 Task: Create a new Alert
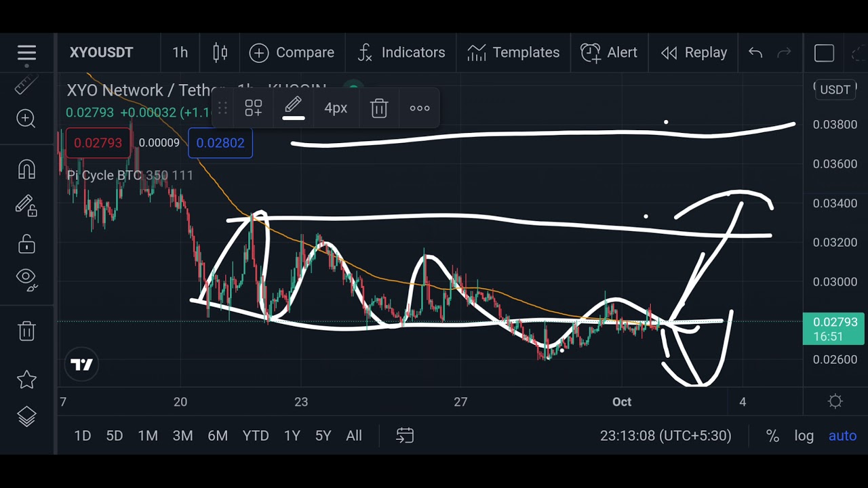coord(609,53)
